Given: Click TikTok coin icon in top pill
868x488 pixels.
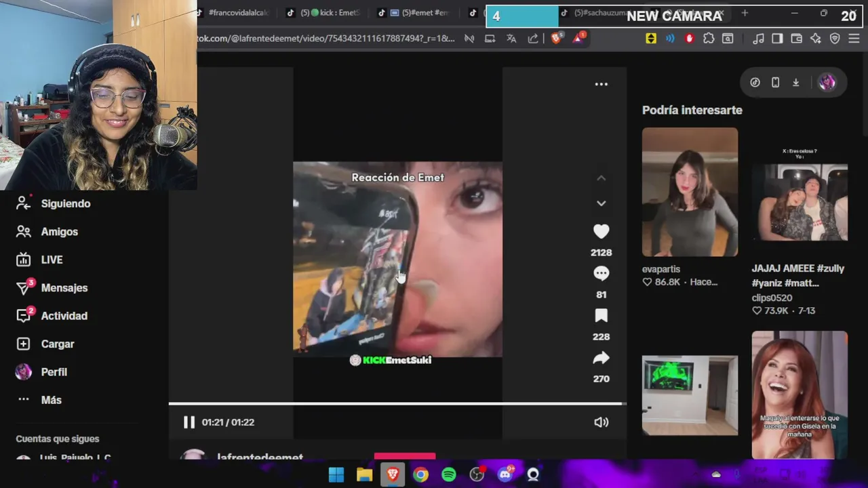Looking at the screenshot, I should click(755, 83).
